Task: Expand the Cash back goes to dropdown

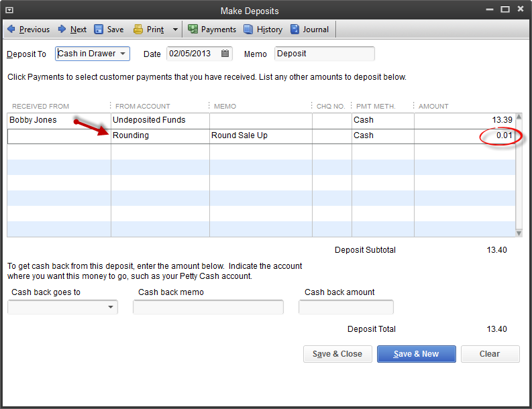Action: 111,307
